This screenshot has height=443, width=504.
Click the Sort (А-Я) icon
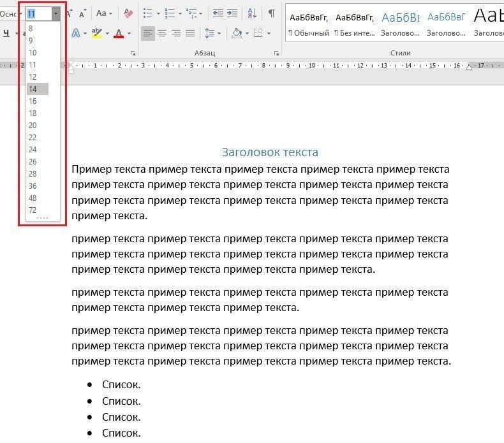(252, 13)
